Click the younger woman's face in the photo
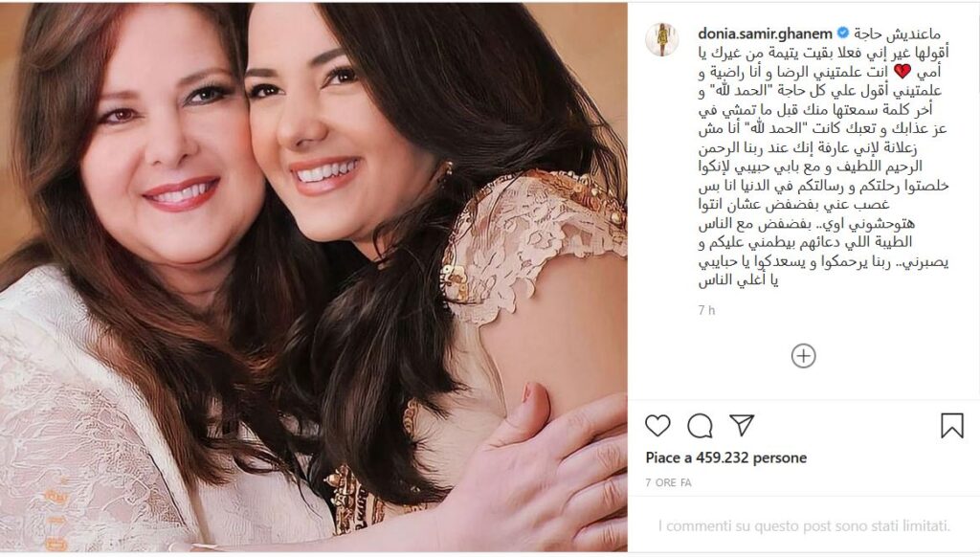Image resolution: width=980 pixels, height=557 pixels. point(325,125)
